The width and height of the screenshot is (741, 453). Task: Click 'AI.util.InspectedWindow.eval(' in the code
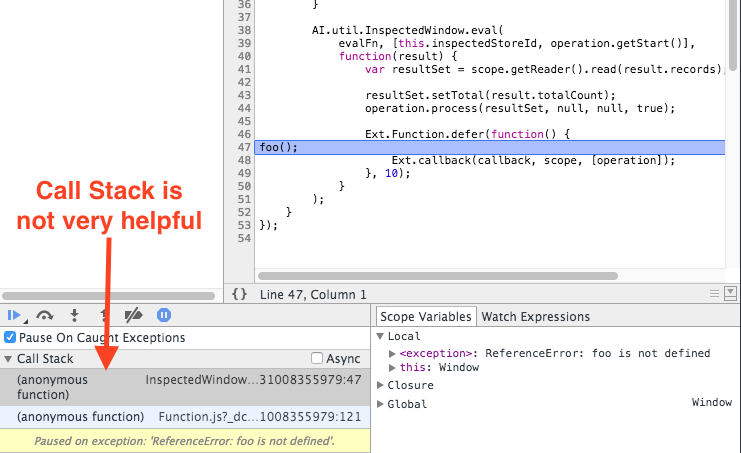point(408,30)
